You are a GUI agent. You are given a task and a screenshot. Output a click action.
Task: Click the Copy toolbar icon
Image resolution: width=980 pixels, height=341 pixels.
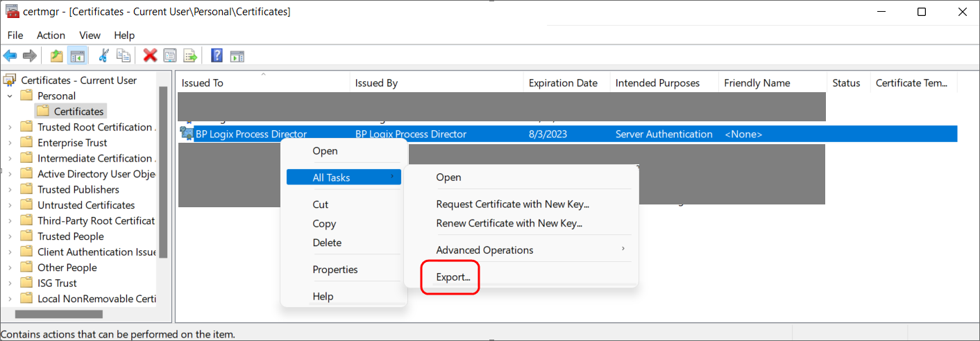pos(124,55)
